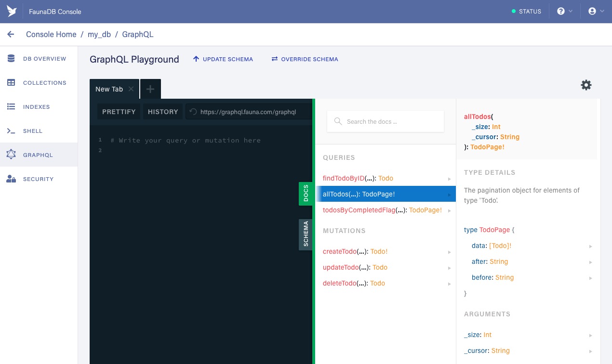This screenshot has height=364, width=612.
Task: Click the GraphQL endpoint URL field
Action: pos(249,112)
